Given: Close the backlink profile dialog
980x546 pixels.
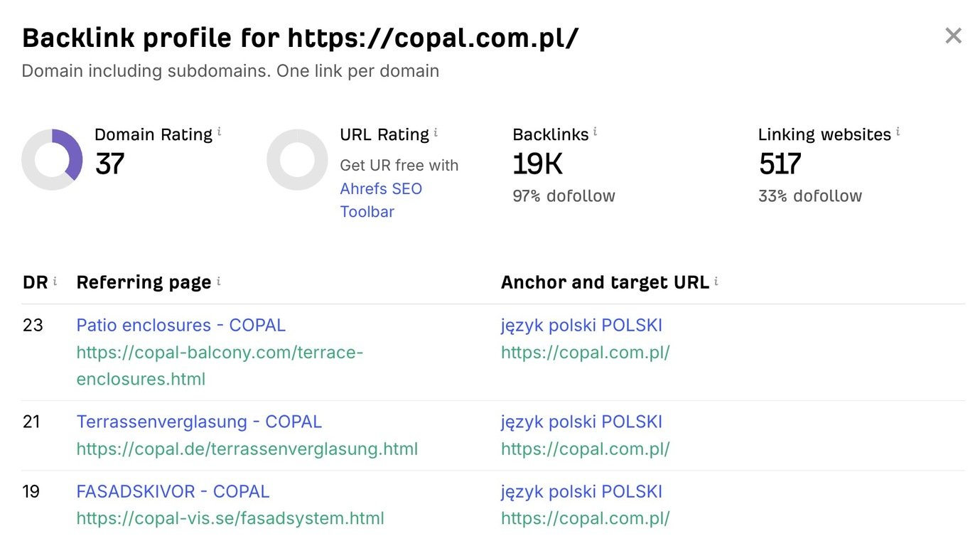Looking at the screenshot, I should point(953,36).
